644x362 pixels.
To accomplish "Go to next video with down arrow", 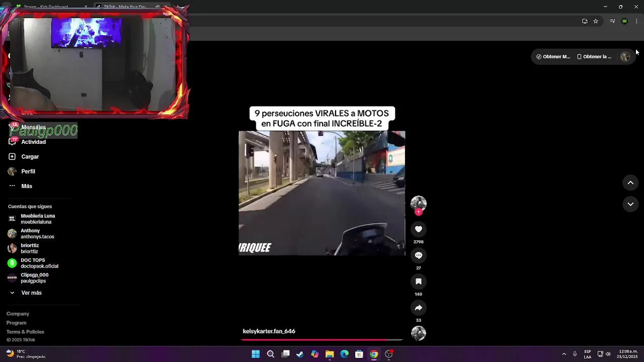I will 630,204.
